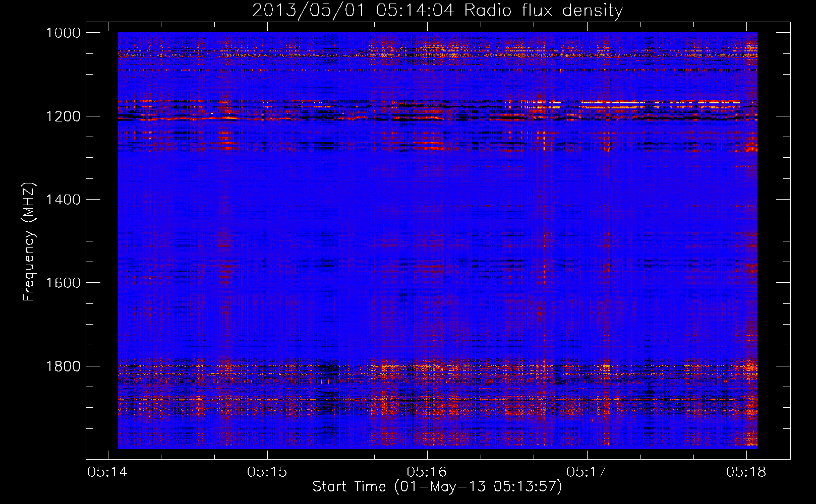The image size is (816, 504).
Task: Select the 1200 frequency tick label
Action: pos(63,116)
